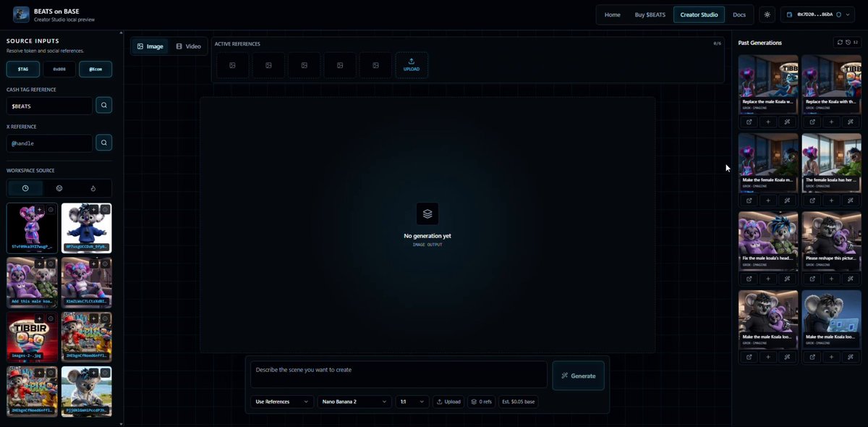
Task: Click the BEATS on BASE logo
Action: (21, 14)
